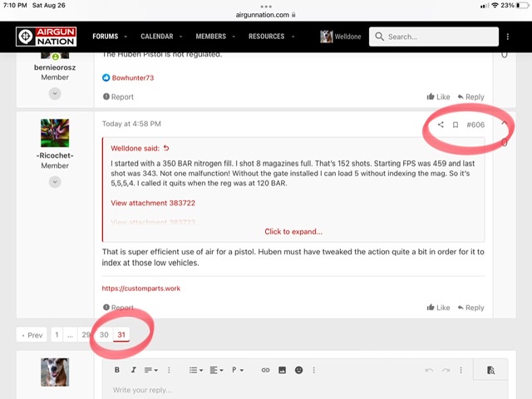Like the -Ricochet- post

pyautogui.click(x=438, y=308)
